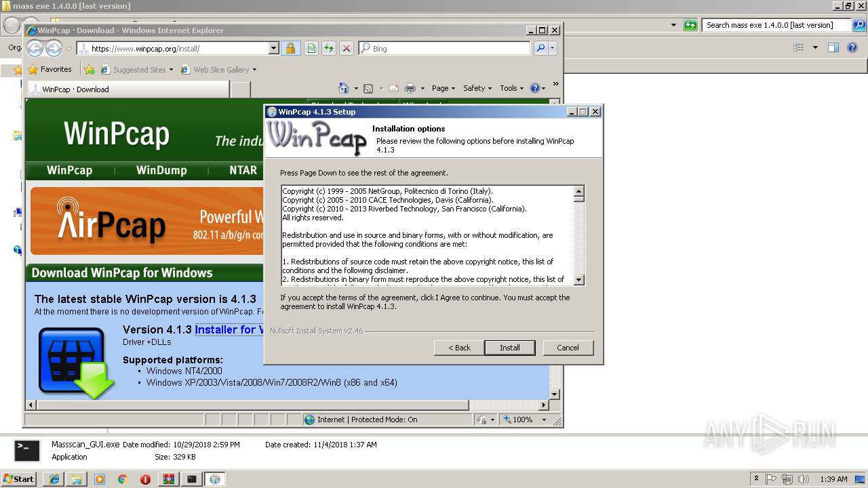Show hidden system tray icons arrow
868x488 pixels.
tap(757, 479)
